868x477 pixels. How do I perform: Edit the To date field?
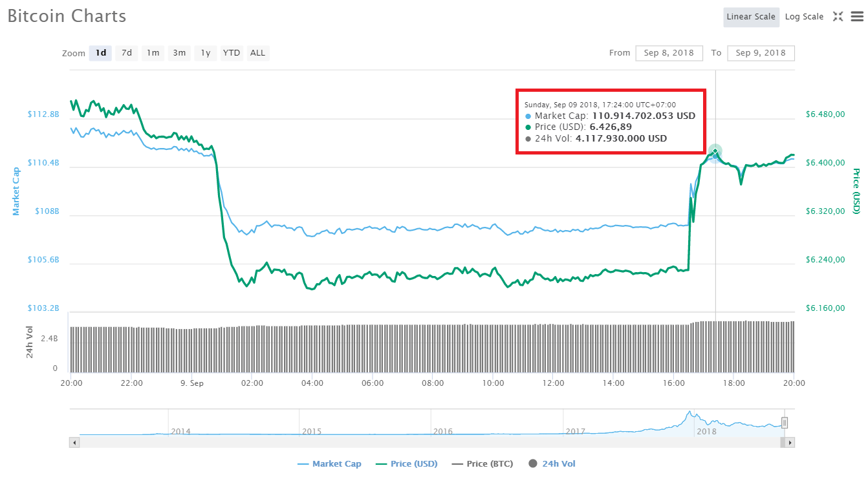[x=761, y=53]
